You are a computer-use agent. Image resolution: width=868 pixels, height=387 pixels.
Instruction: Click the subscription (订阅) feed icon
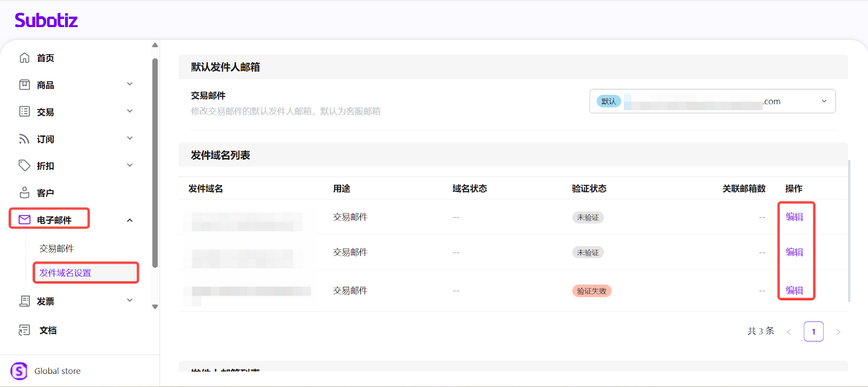pyautogui.click(x=24, y=139)
